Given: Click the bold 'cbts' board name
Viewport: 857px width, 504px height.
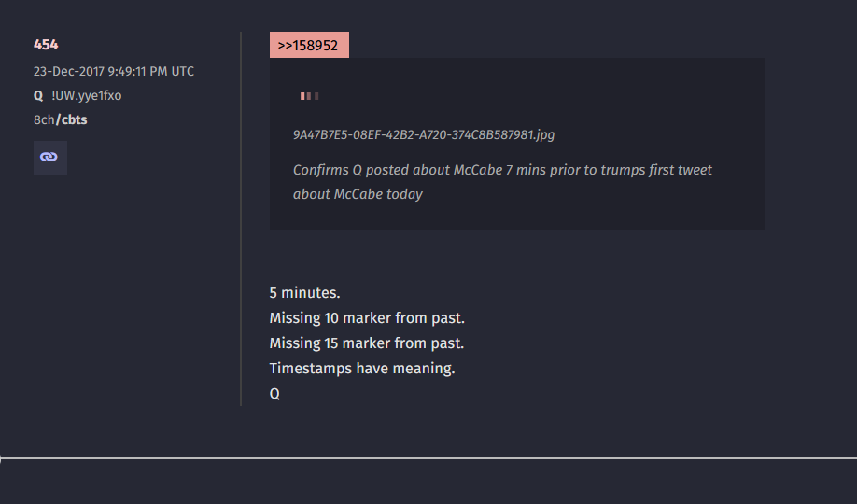Looking at the screenshot, I should [75, 119].
